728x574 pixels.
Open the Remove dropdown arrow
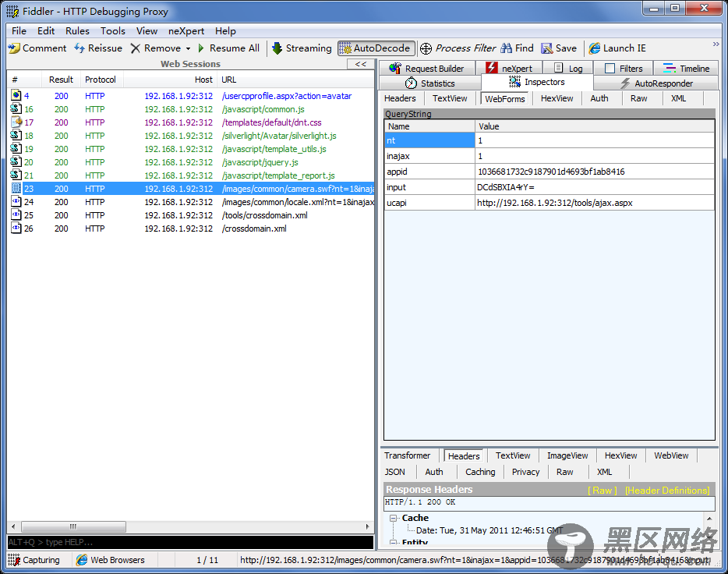click(x=188, y=48)
